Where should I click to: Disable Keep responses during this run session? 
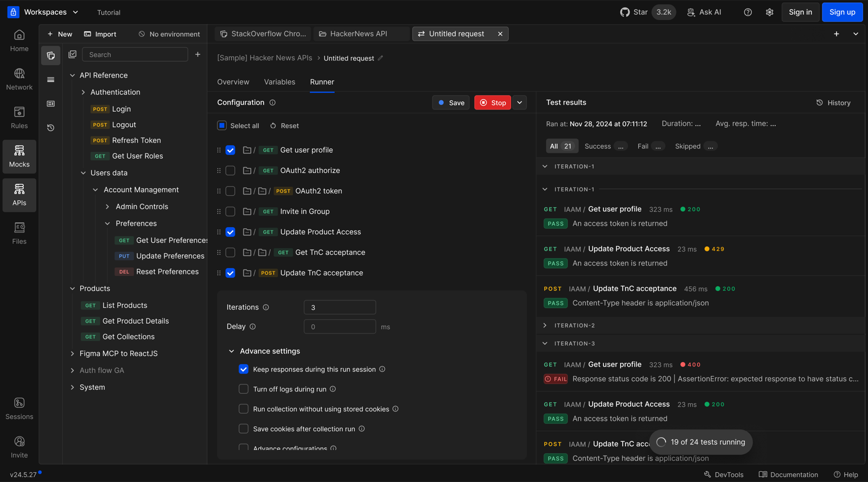click(244, 369)
